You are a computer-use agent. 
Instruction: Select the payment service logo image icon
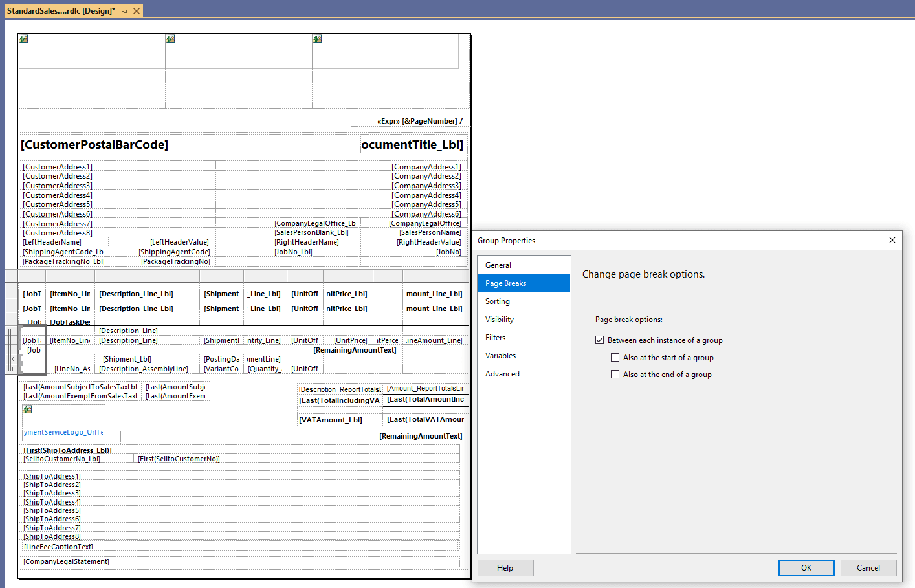click(x=27, y=409)
